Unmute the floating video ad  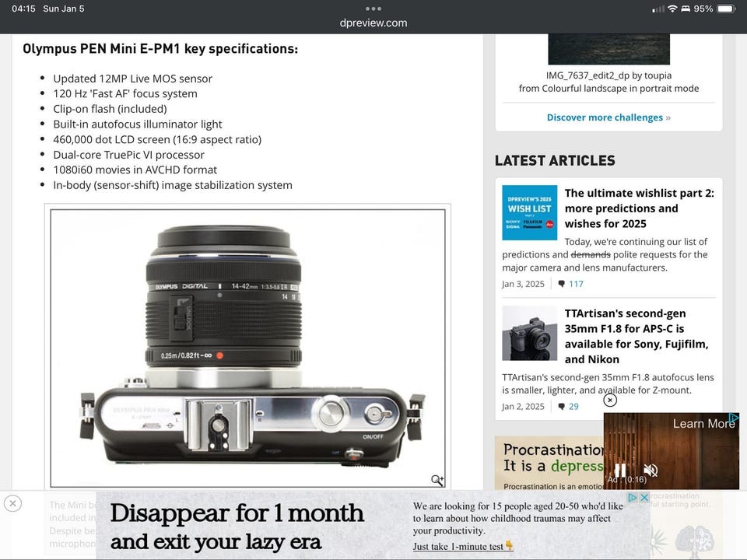651,471
